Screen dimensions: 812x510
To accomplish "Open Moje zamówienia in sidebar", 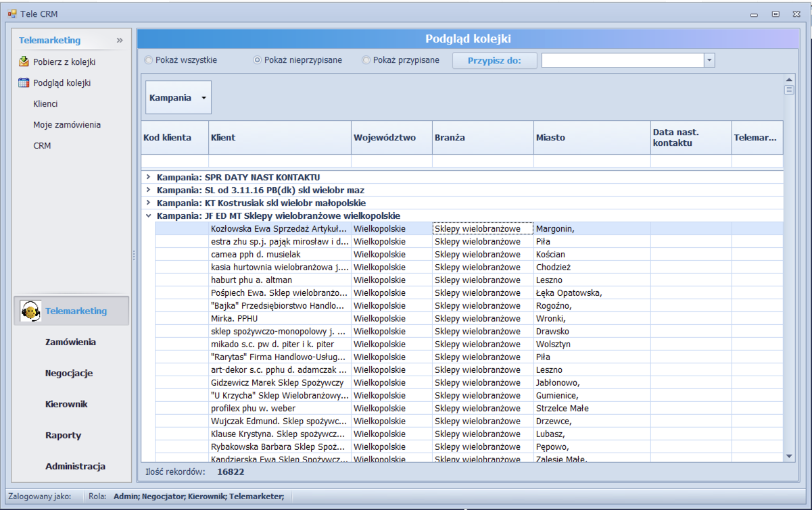I will (67, 125).
